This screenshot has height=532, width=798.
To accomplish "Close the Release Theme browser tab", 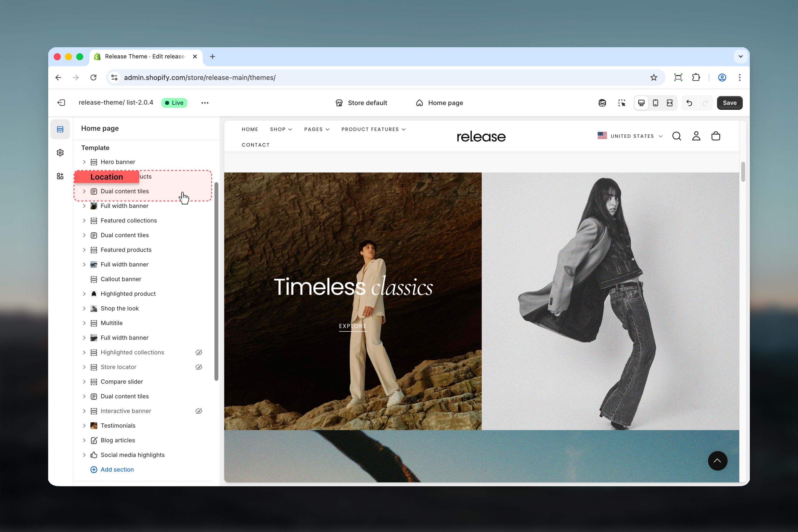I will (x=195, y=57).
